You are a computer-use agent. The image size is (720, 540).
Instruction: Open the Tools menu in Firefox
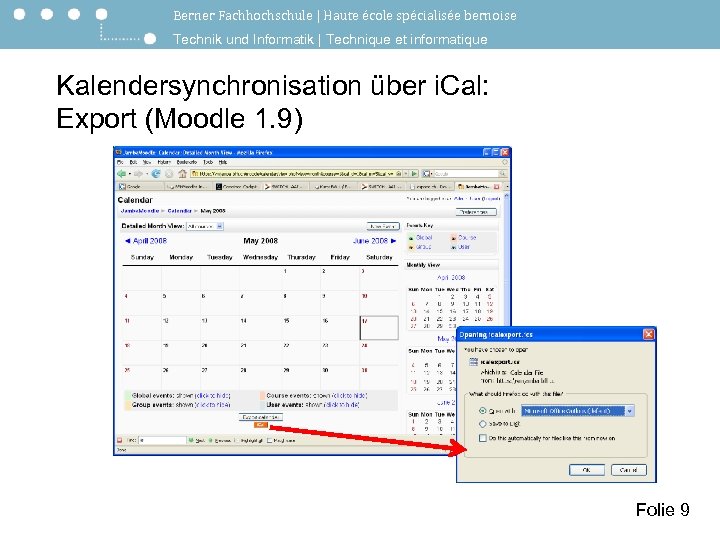pos(208,162)
